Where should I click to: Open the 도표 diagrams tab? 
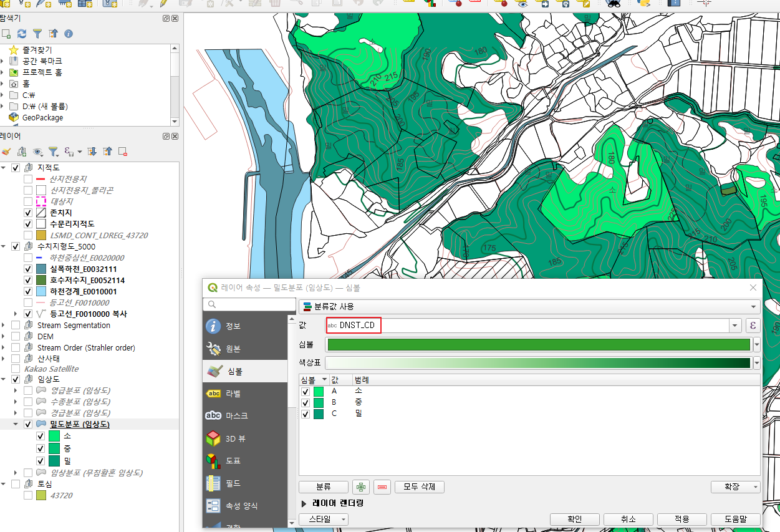tap(245, 461)
